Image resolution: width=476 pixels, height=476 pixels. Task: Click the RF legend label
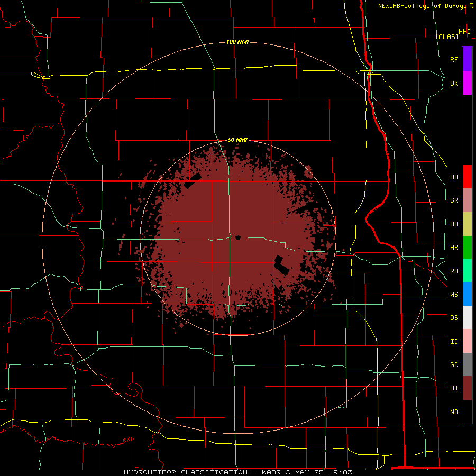454,59
